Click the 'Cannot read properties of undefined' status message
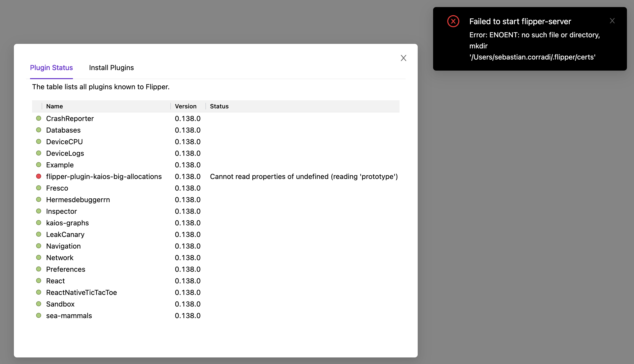Image resolution: width=634 pixels, height=364 pixels. coord(304,176)
